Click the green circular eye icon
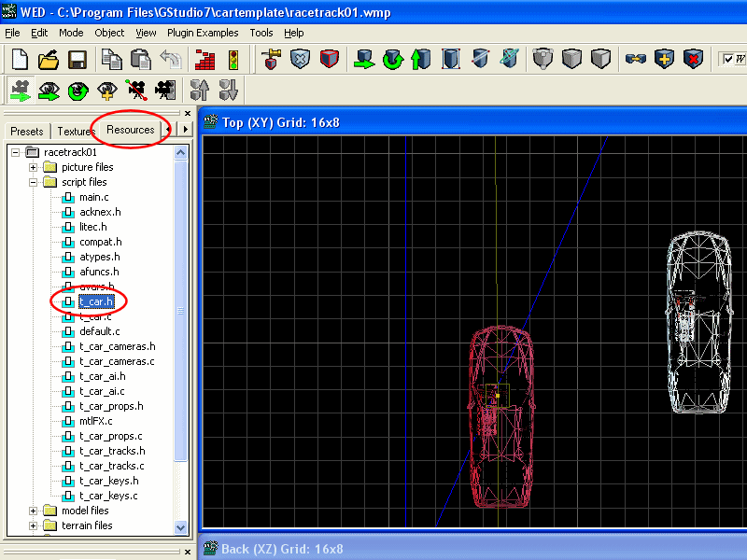Screen dimensions: 747x560 pos(78,91)
